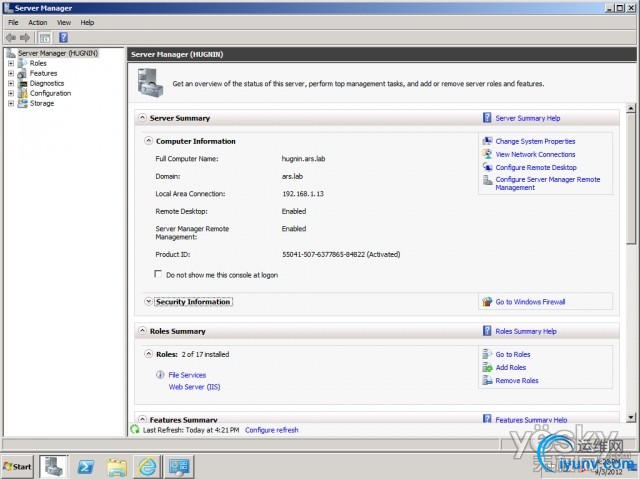
Task: Click the Features icon in the tree
Action: tap(22, 73)
